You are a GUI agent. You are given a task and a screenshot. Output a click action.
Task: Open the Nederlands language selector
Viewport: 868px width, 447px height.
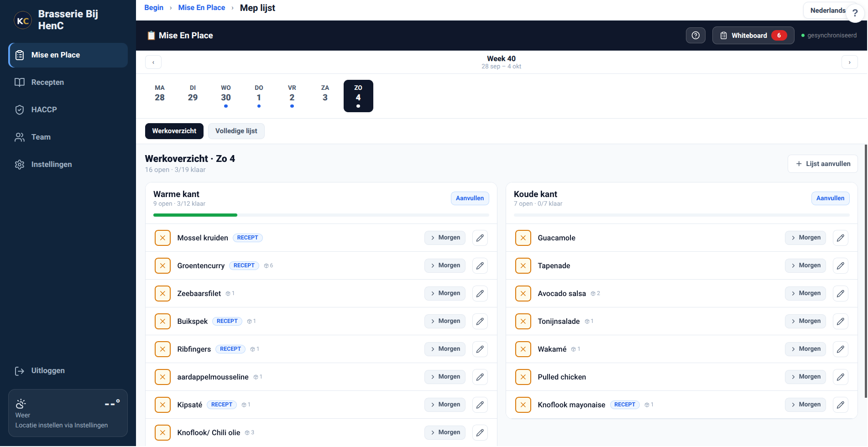click(x=827, y=10)
